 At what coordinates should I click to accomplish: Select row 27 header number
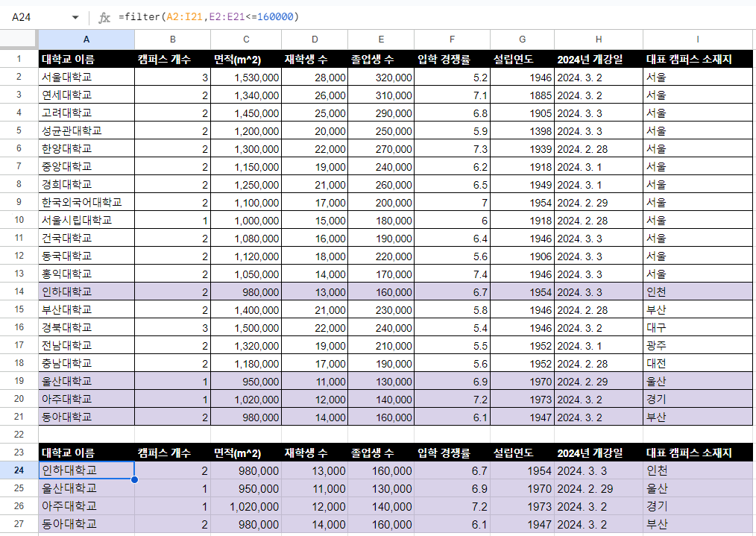[x=19, y=524]
